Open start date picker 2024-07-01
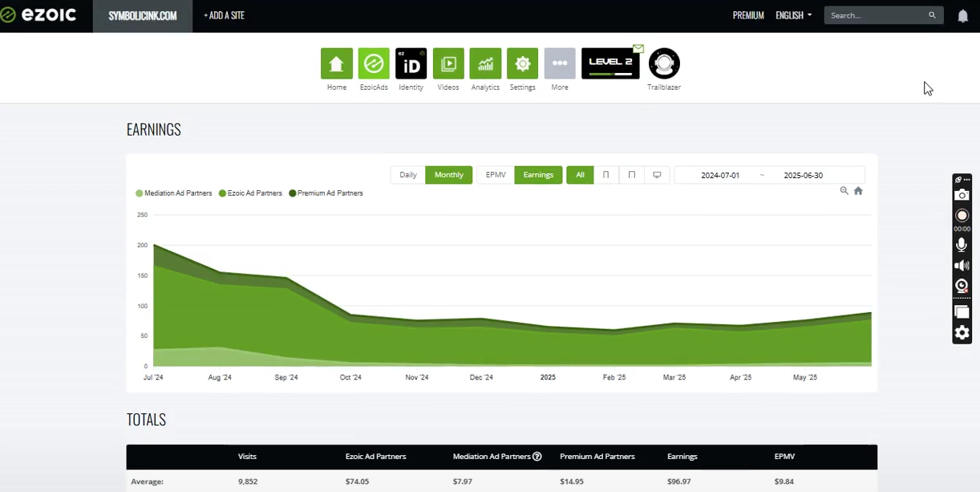 [720, 175]
